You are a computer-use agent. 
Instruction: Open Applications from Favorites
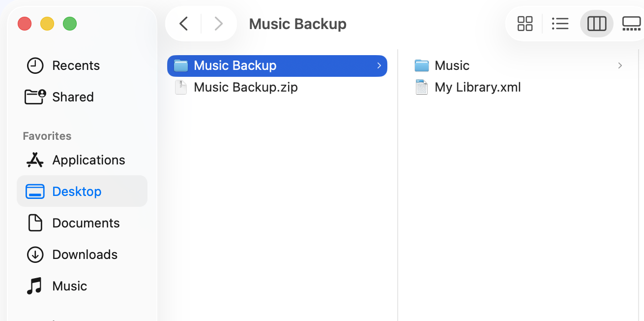point(88,160)
